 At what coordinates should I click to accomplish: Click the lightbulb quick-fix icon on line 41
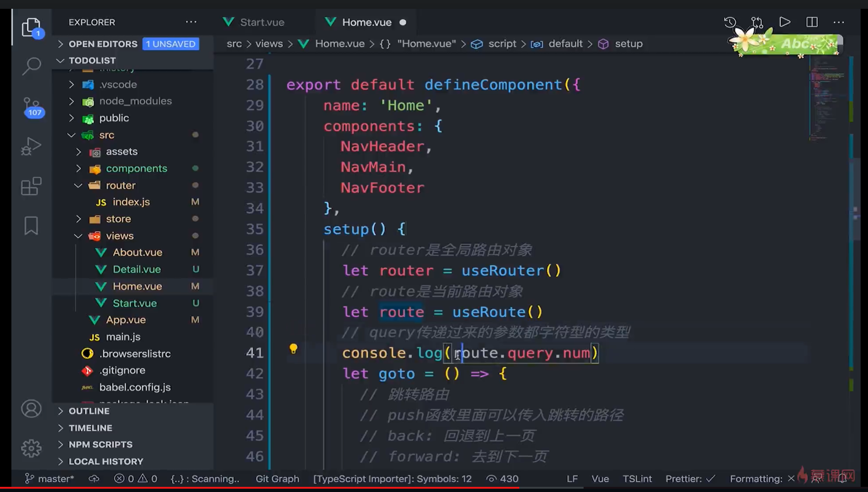tap(293, 349)
